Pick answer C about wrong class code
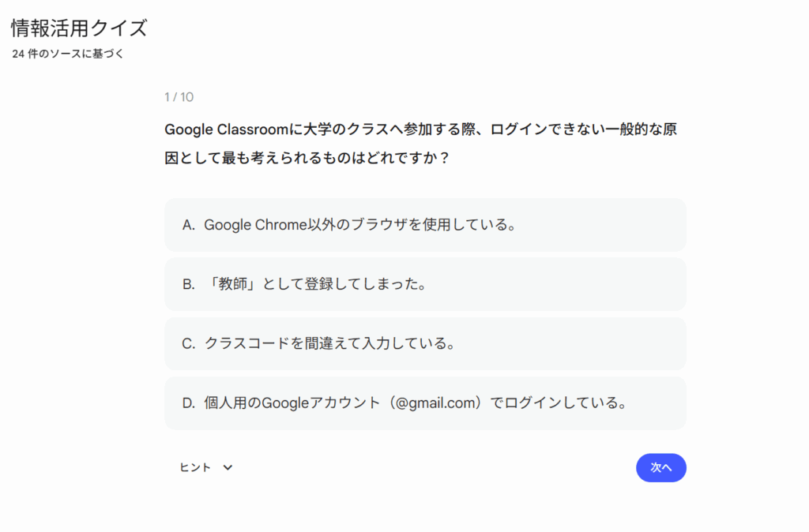The image size is (809, 532). (425, 343)
